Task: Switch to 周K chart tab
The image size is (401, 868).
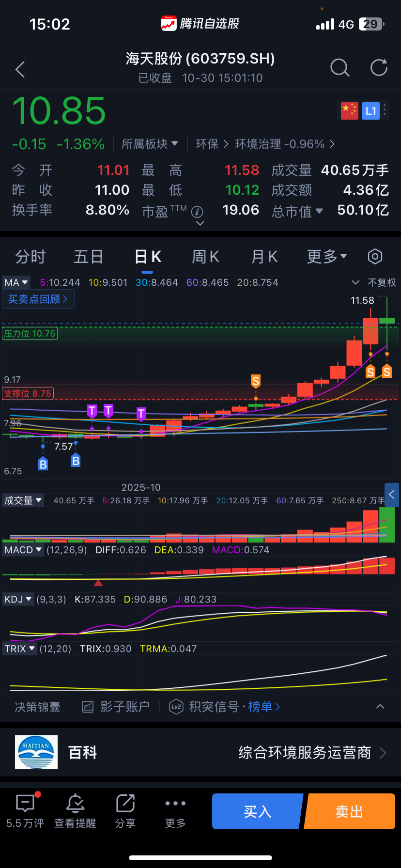Action: [x=206, y=256]
